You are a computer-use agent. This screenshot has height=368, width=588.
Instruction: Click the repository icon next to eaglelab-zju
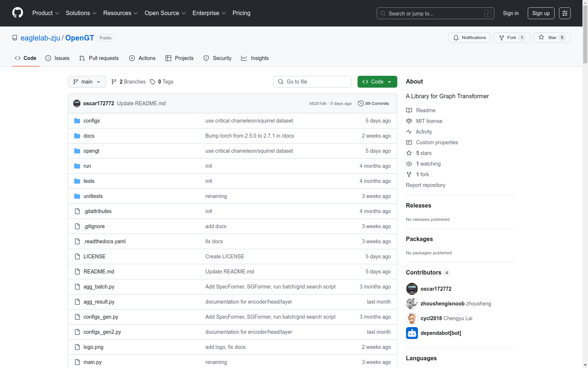click(x=15, y=38)
